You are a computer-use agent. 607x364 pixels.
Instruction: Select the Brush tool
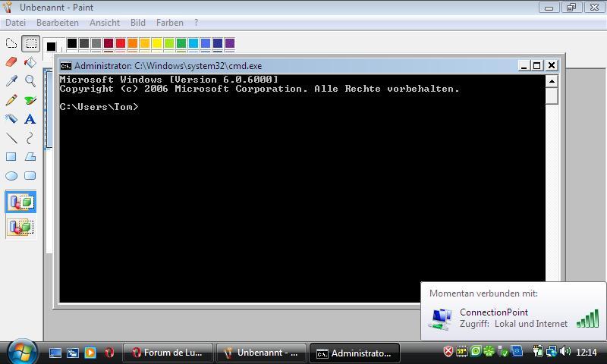click(30, 100)
